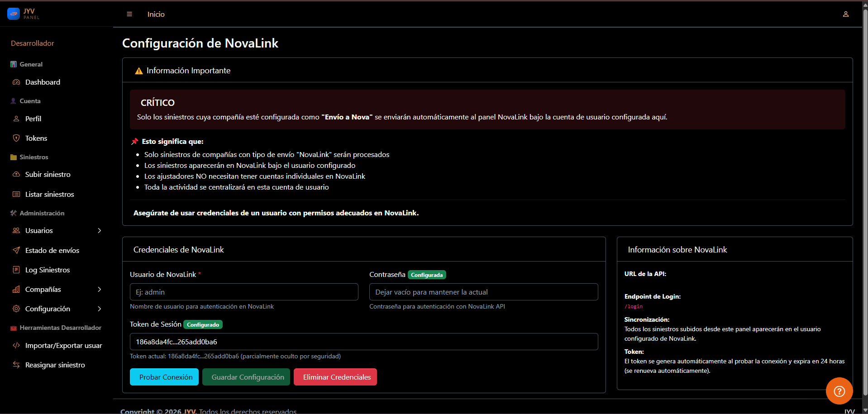Open Log Siniestros menu item
Viewport: 868px width, 414px height.
coord(48,270)
